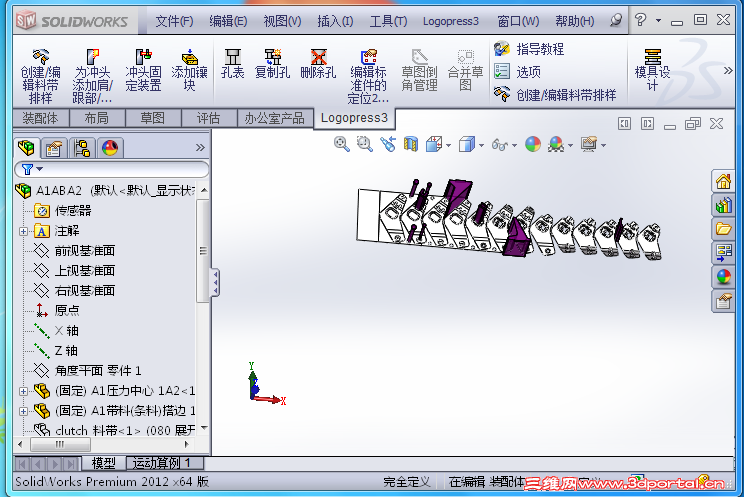Select the Origin tree item

(x=57, y=310)
